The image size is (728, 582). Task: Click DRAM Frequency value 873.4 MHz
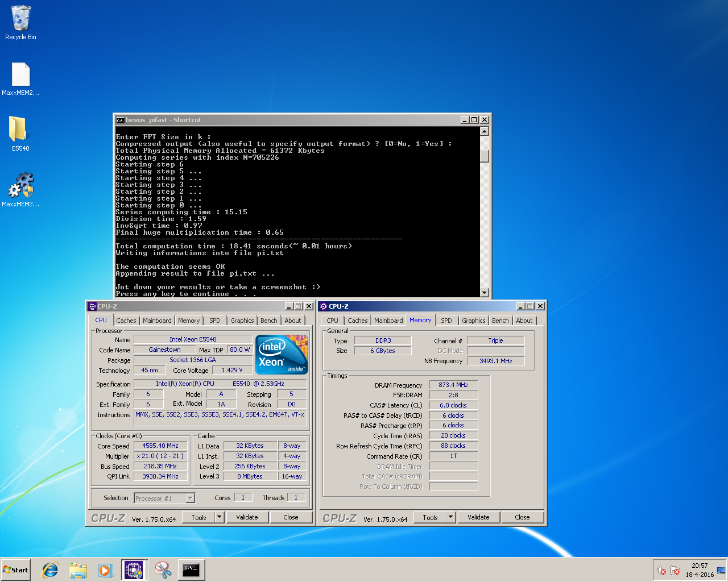tap(453, 385)
